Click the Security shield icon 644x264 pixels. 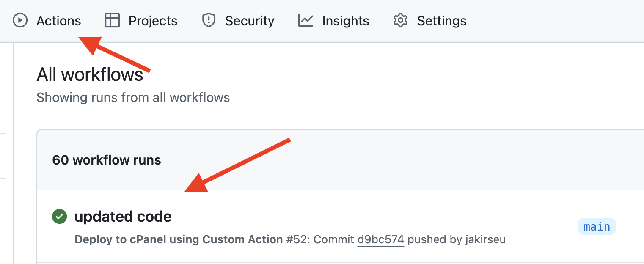[209, 20]
